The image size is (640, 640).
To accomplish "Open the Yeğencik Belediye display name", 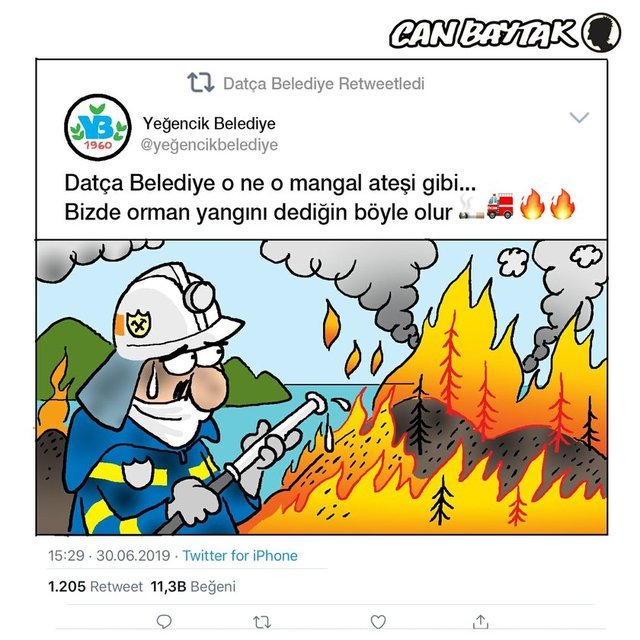I will pos(209,123).
